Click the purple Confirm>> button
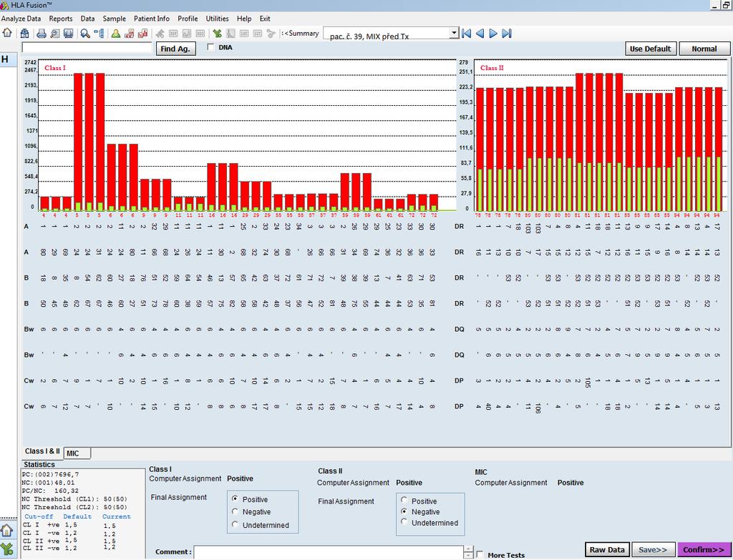 coord(704,549)
